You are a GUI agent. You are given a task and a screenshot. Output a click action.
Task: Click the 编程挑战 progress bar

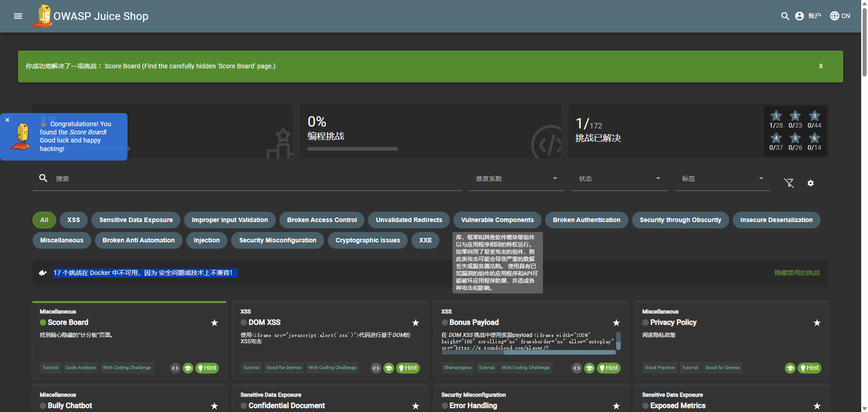click(353, 149)
